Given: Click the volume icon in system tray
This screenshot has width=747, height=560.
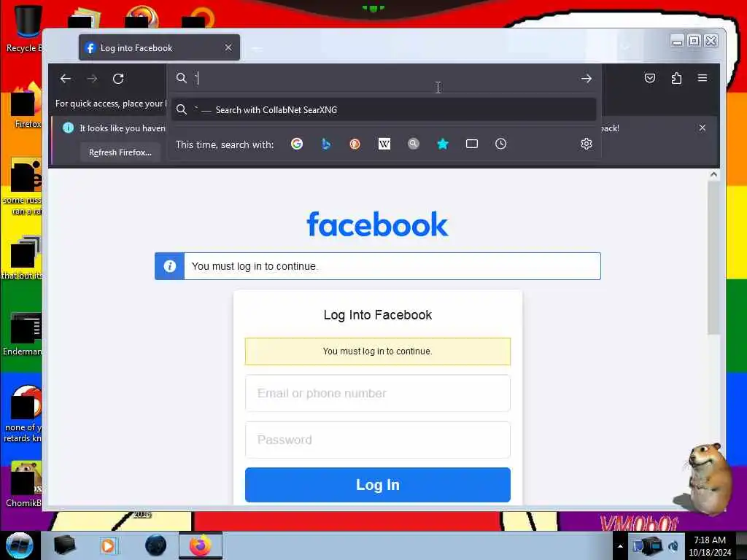Looking at the screenshot, I should [x=673, y=546].
